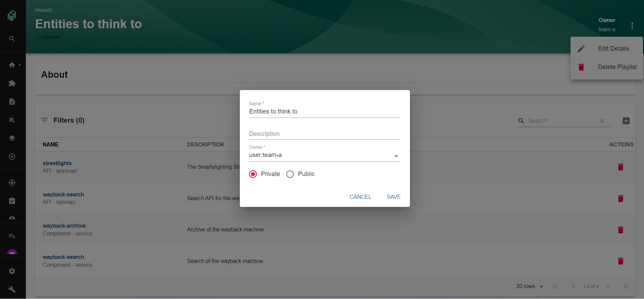
Task: Click the add entity plus icon
Action: click(x=626, y=121)
